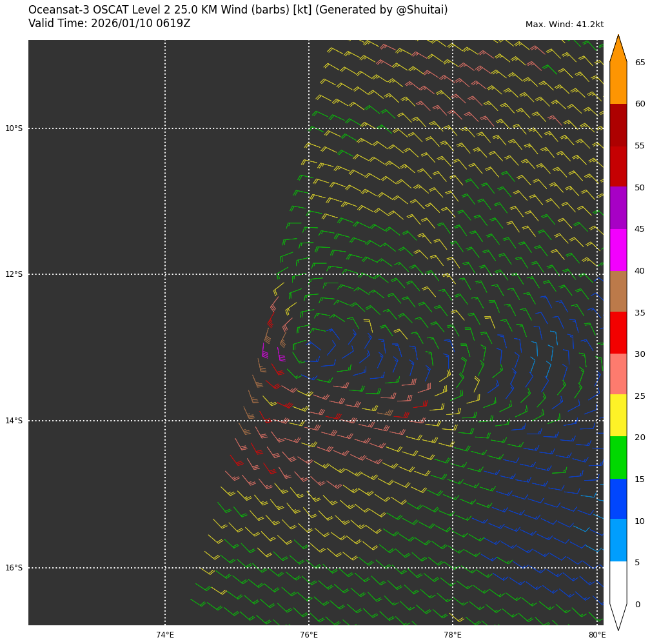Click the Valid Time 2026/01/10 0619Z text
Viewport: 650px width, 644px height.
pyautogui.click(x=110, y=24)
